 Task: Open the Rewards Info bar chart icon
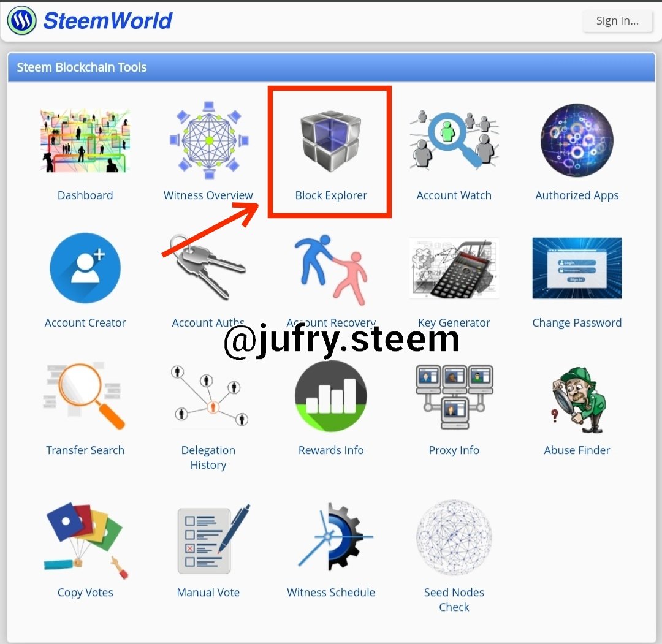coord(331,396)
